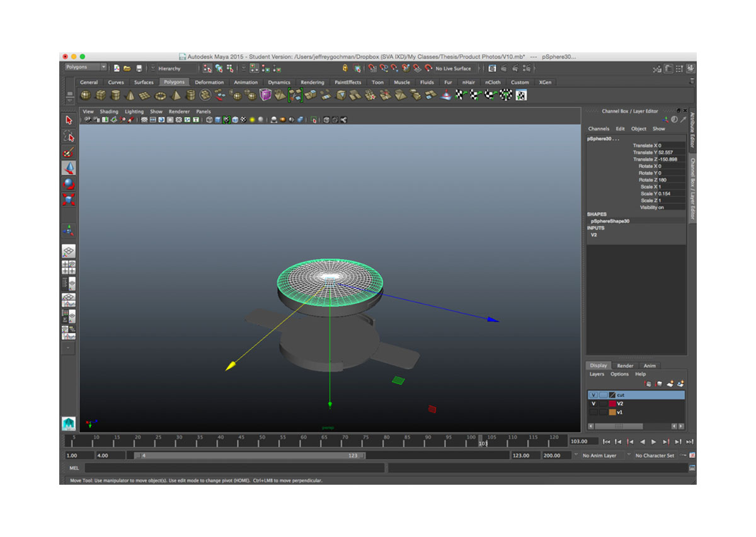Switch to the Rendering shelf tab

point(312,82)
